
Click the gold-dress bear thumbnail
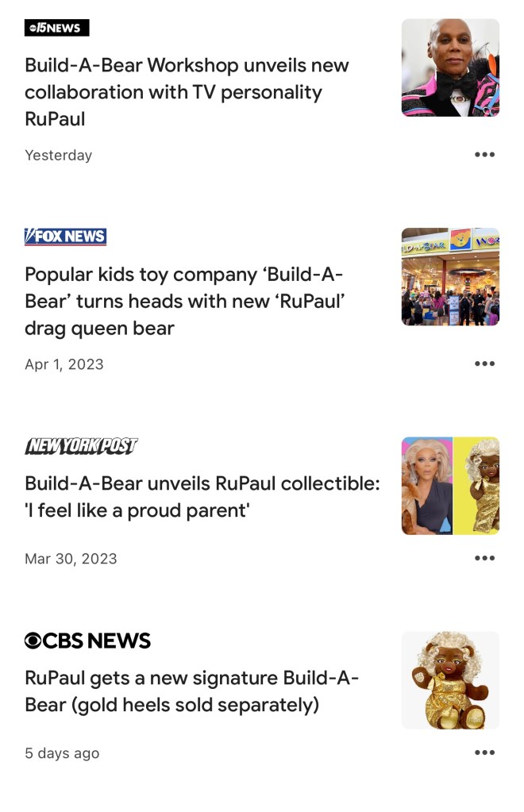tap(450, 679)
